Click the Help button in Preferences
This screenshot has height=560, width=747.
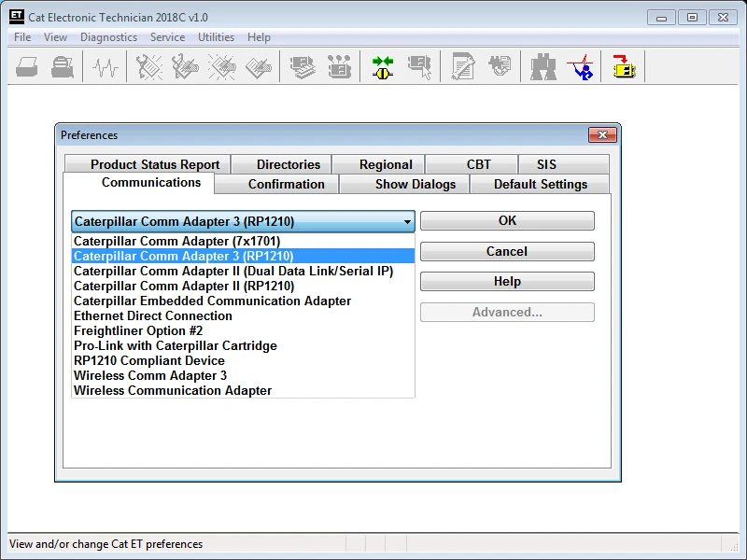coord(507,282)
